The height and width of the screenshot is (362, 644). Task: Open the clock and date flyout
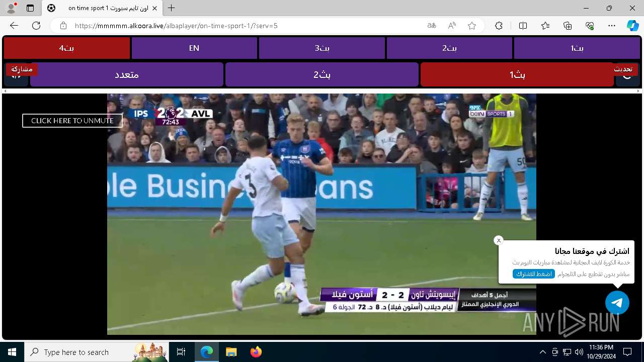pos(601,352)
